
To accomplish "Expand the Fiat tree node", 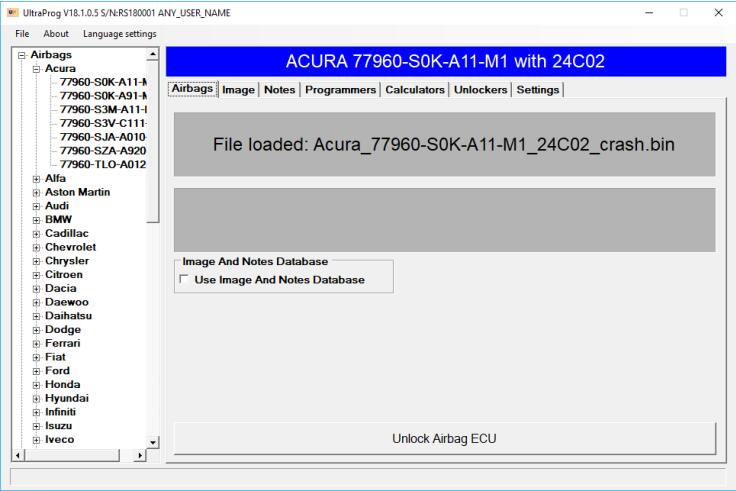I will pyautogui.click(x=36, y=358).
